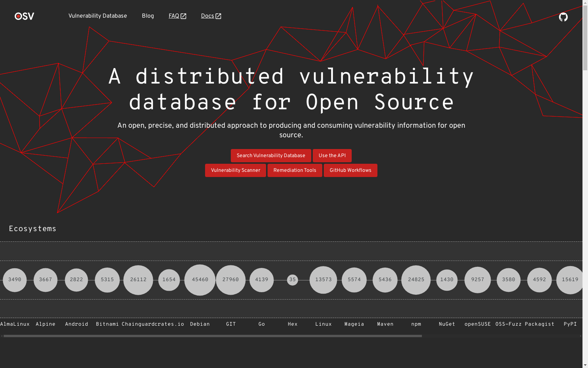Click the Alpine ecosystem label
Image resolution: width=588 pixels, height=368 pixels.
(46, 324)
